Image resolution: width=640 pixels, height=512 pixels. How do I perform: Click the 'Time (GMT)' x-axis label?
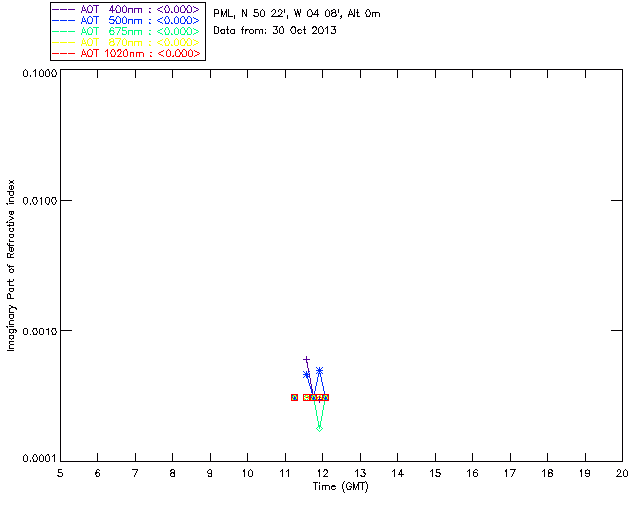click(340, 487)
